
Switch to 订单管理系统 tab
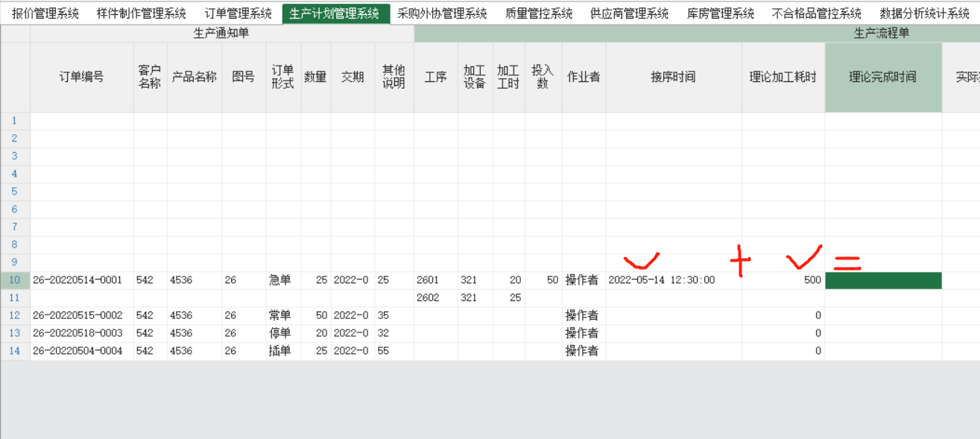click(x=238, y=13)
